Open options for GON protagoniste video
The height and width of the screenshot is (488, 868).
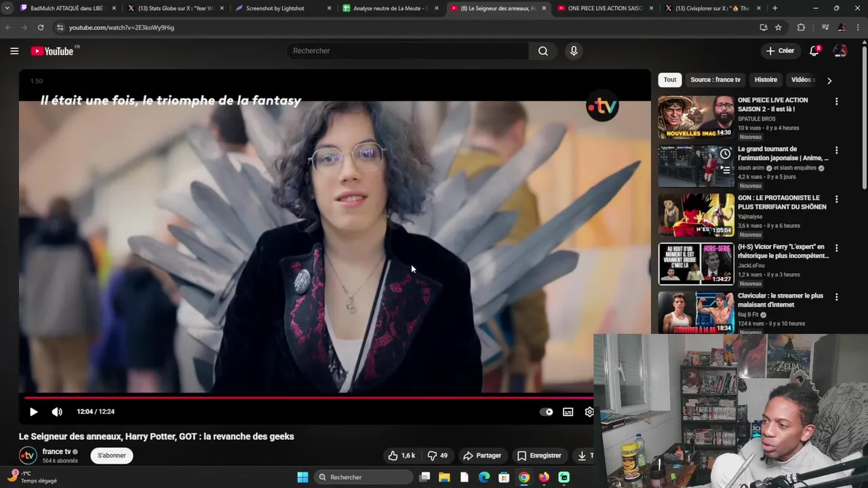point(836,199)
